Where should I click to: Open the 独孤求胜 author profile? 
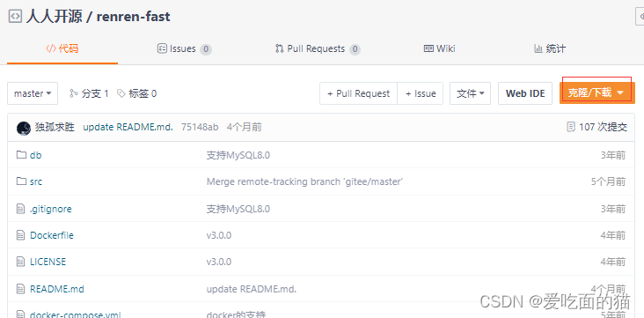[x=55, y=127]
